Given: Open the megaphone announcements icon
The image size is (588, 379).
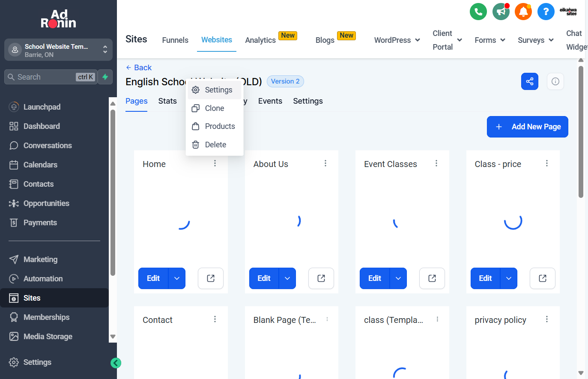Looking at the screenshot, I should [x=501, y=12].
